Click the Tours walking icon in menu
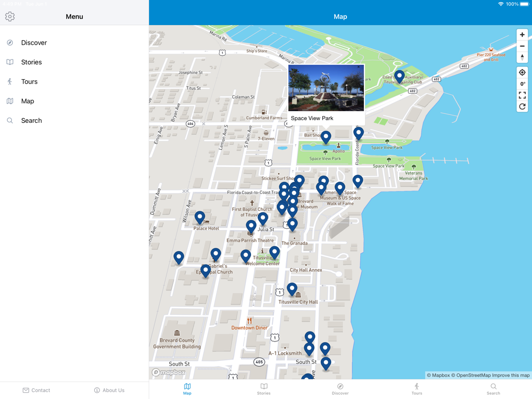 point(10,81)
